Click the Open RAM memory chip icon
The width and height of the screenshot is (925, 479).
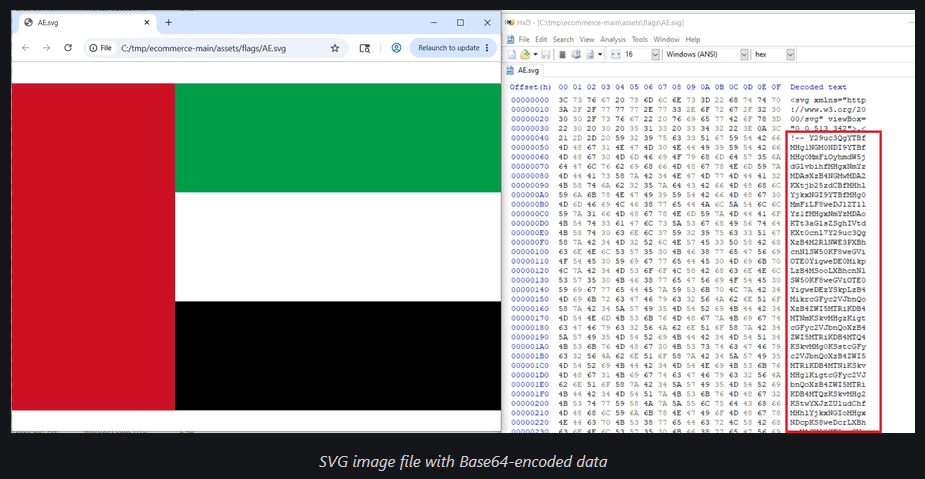[x=562, y=54]
